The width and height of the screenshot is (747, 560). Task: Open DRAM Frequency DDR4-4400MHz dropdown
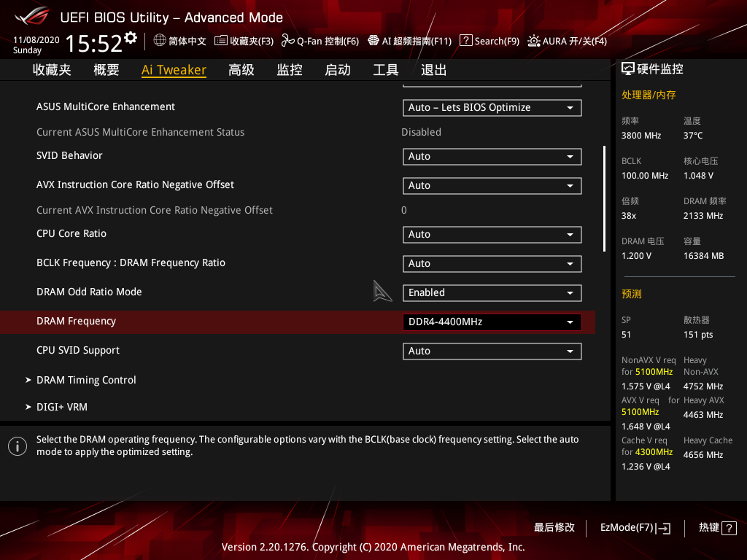[492, 322]
